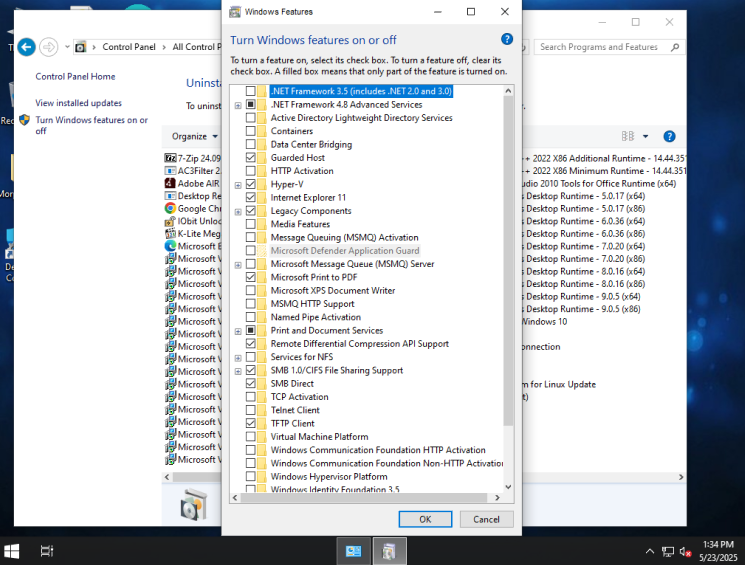Click the taskbar clock showing 1:34 PM
Viewport: 745px width, 565px height.
[x=718, y=551]
